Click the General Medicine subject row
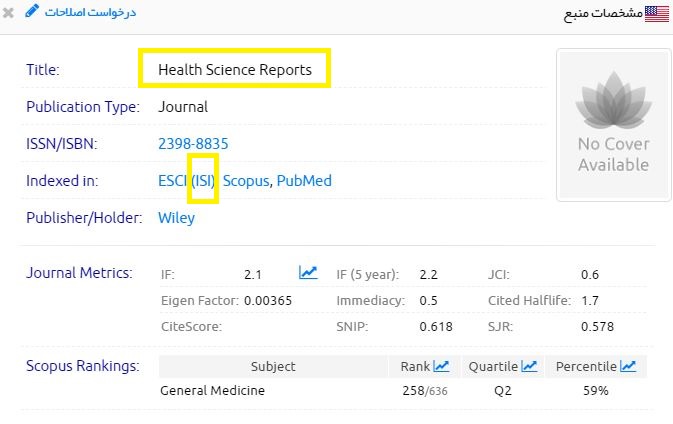673x424 pixels. point(212,390)
